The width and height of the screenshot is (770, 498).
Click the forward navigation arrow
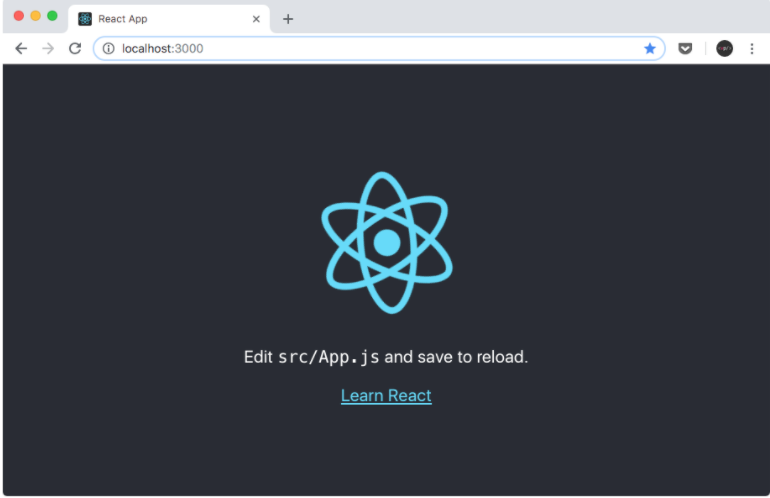(48, 48)
